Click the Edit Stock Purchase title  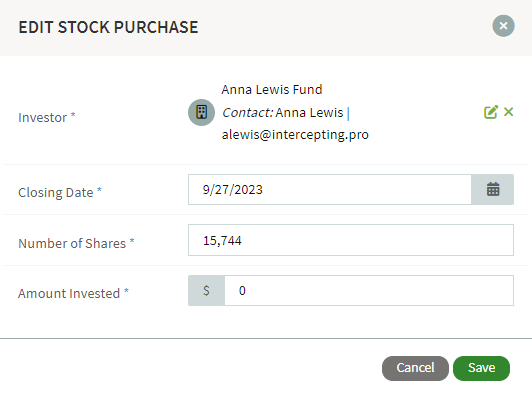108,27
